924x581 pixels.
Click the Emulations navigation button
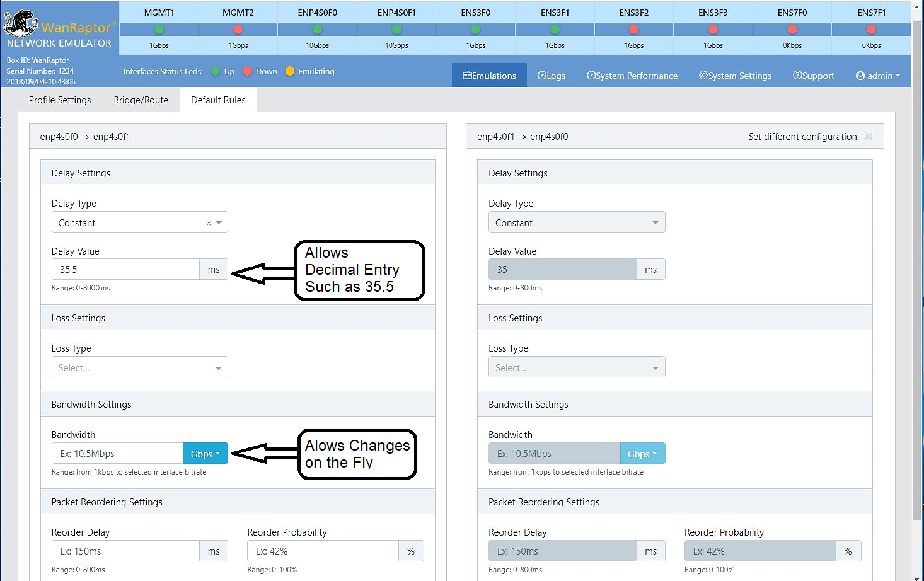488,75
